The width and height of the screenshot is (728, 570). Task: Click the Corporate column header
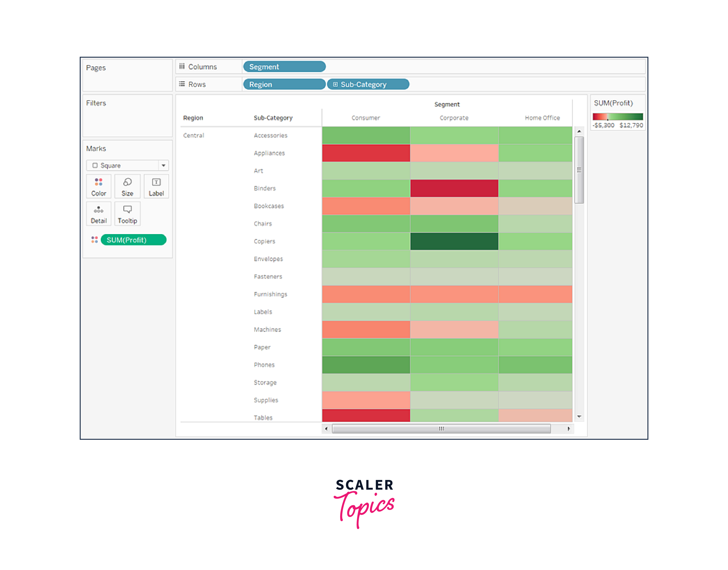click(x=454, y=118)
